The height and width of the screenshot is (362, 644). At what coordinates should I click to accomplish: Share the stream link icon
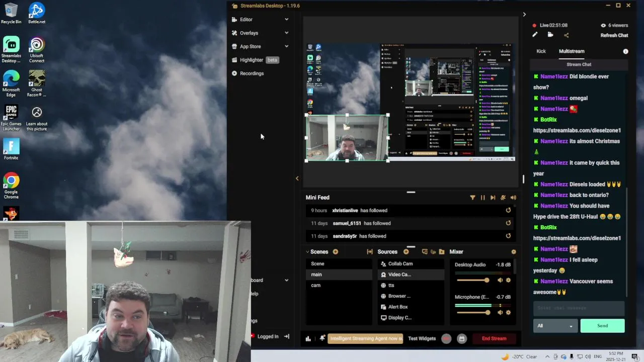pyautogui.click(x=566, y=35)
